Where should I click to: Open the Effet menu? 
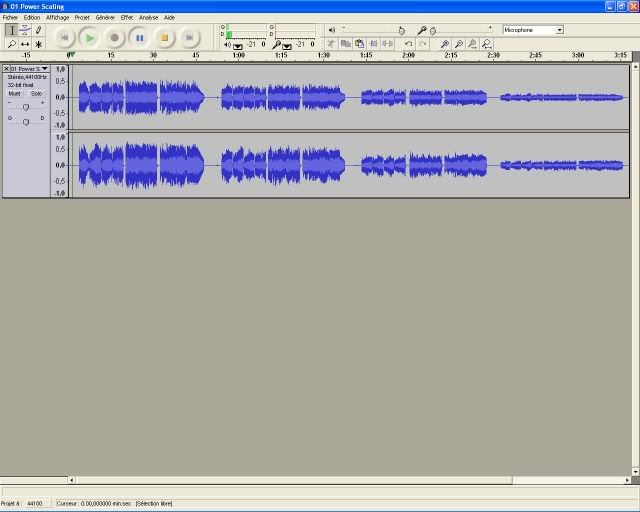pos(126,17)
